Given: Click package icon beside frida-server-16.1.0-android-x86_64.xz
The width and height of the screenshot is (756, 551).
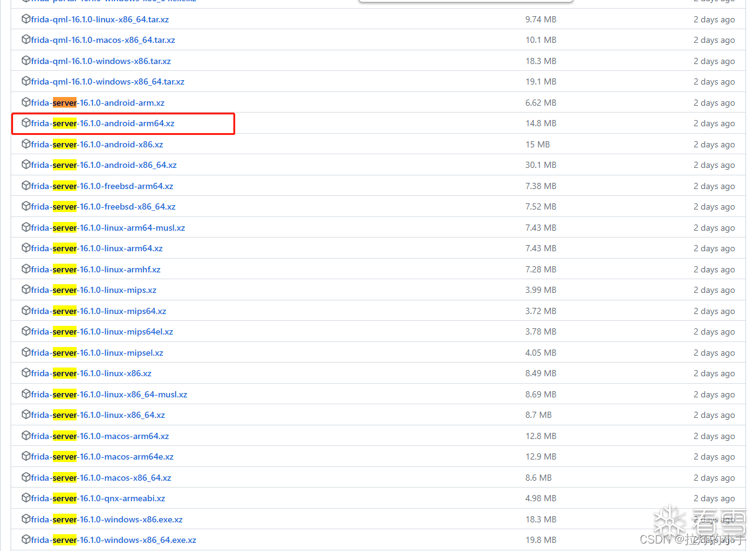Looking at the screenshot, I should click(26, 165).
